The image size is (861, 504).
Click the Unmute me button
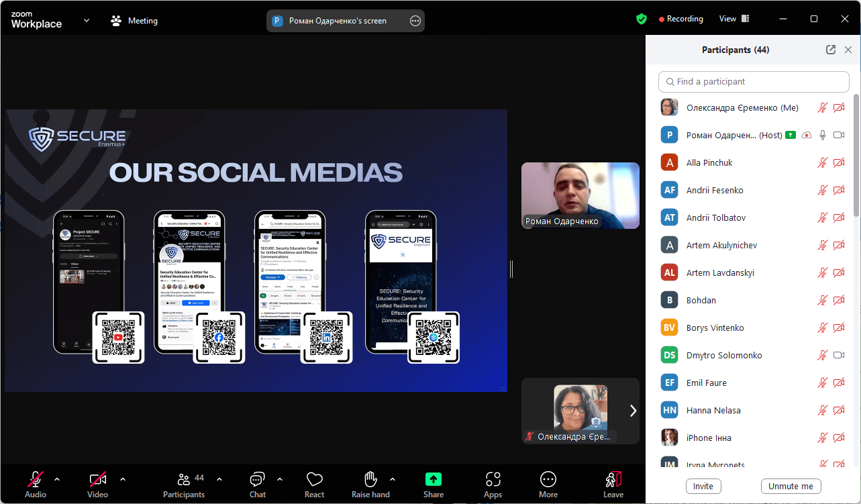tap(791, 487)
